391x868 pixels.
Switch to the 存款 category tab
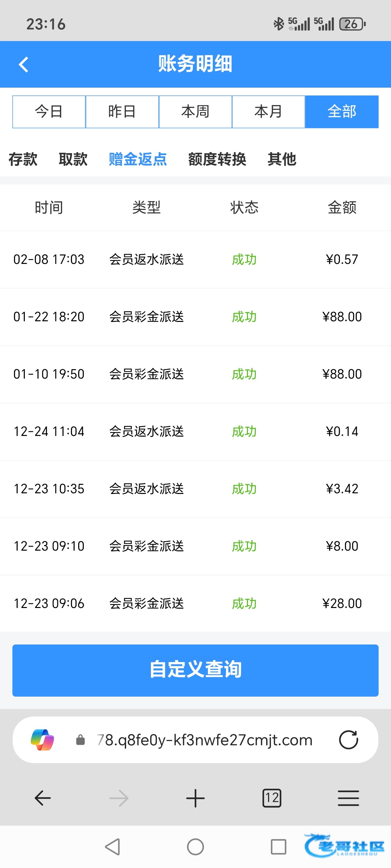[x=23, y=159]
